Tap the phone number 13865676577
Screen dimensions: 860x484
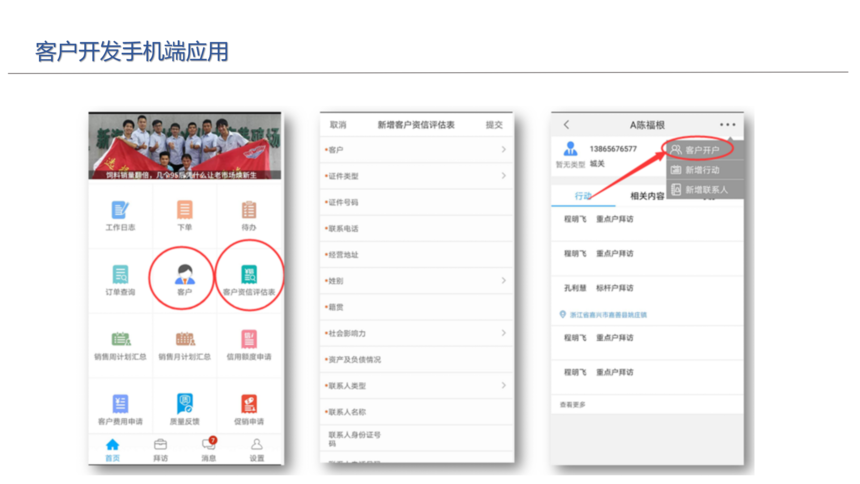(613, 149)
